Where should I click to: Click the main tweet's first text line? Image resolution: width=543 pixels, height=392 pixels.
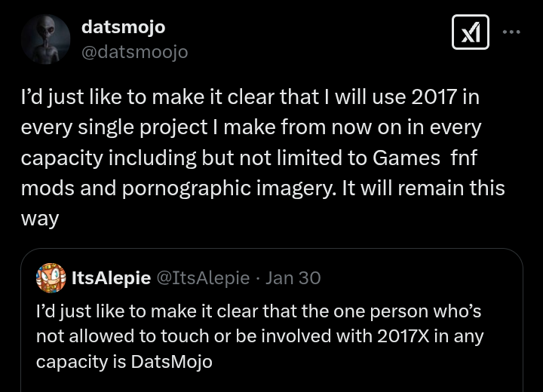pos(250,98)
